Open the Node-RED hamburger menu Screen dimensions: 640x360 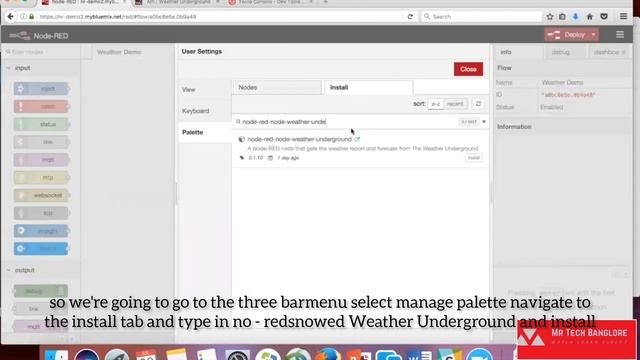[620, 35]
